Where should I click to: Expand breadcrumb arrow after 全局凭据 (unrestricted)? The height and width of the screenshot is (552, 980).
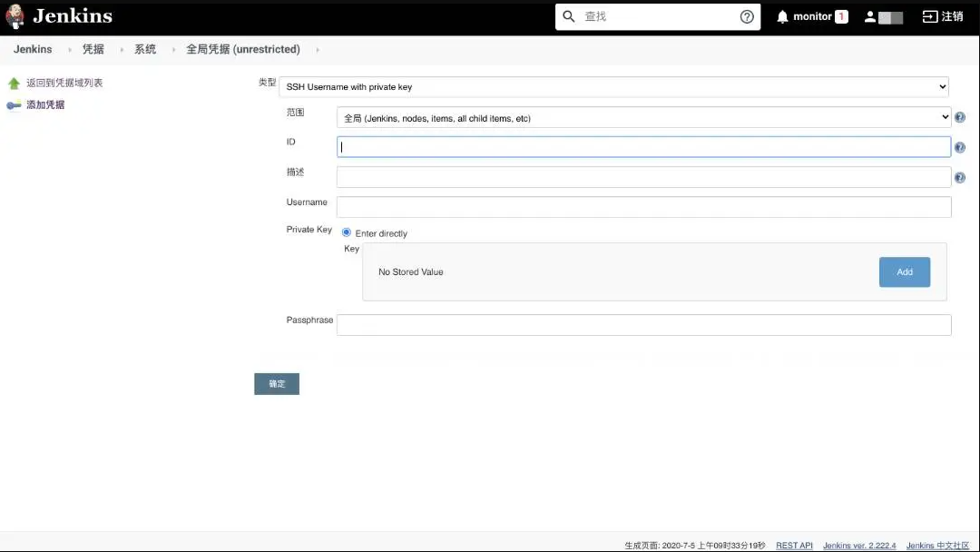point(318,50)
